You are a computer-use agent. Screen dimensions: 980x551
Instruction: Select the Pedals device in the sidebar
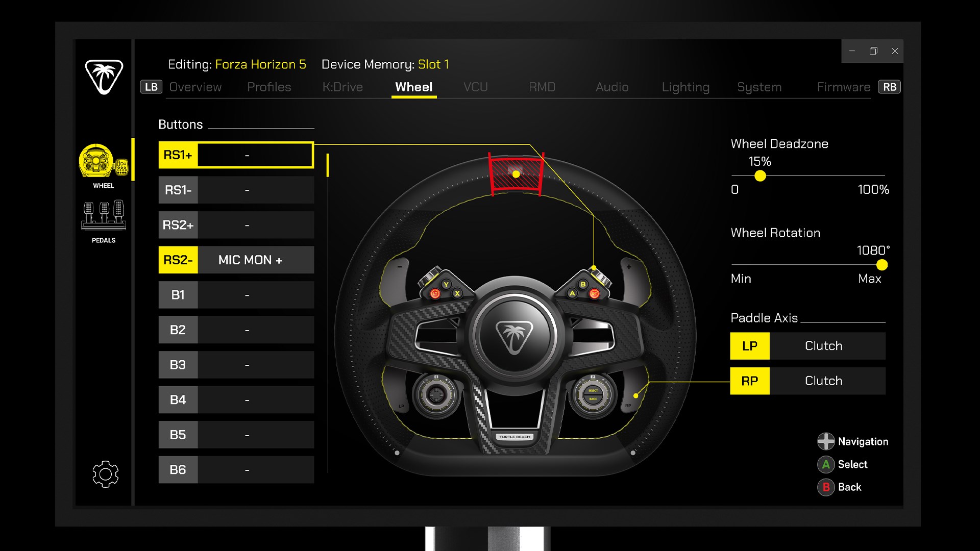click(103, 219)
